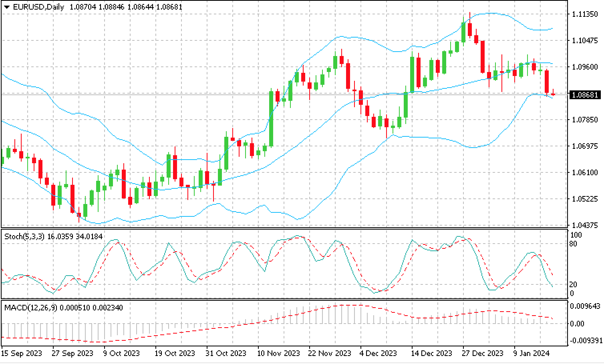Click the MACD 0.00 scale label
The image size is (604, 364).
pos(577,323)
